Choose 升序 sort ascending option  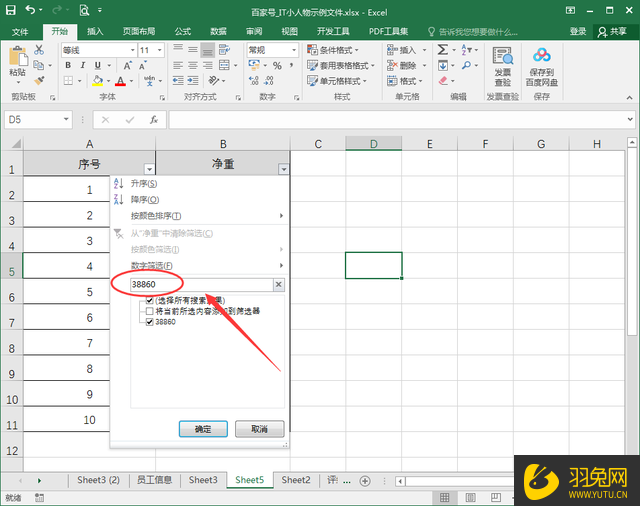tap(144, 184)
